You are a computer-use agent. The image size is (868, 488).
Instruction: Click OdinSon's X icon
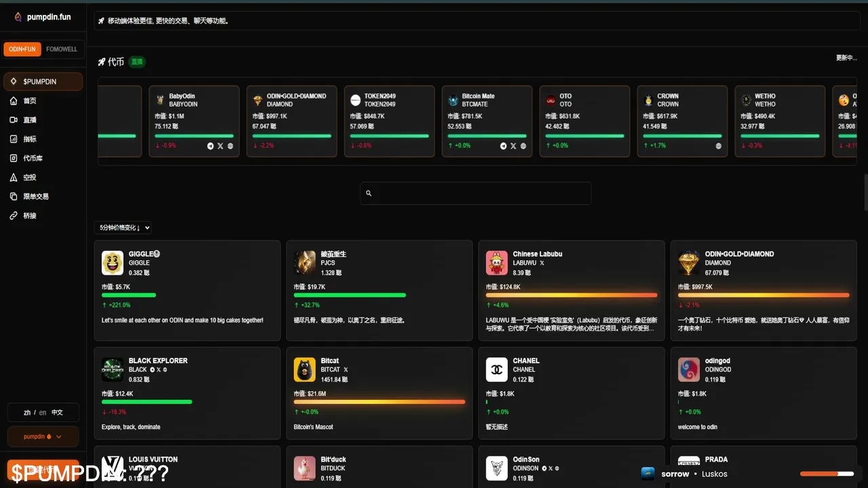pos(551,468)
